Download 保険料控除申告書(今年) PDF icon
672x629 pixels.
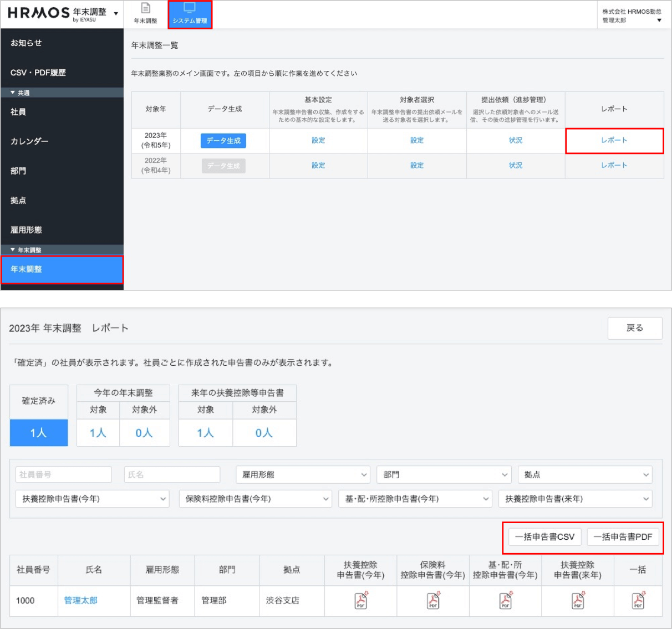[432, 601]
